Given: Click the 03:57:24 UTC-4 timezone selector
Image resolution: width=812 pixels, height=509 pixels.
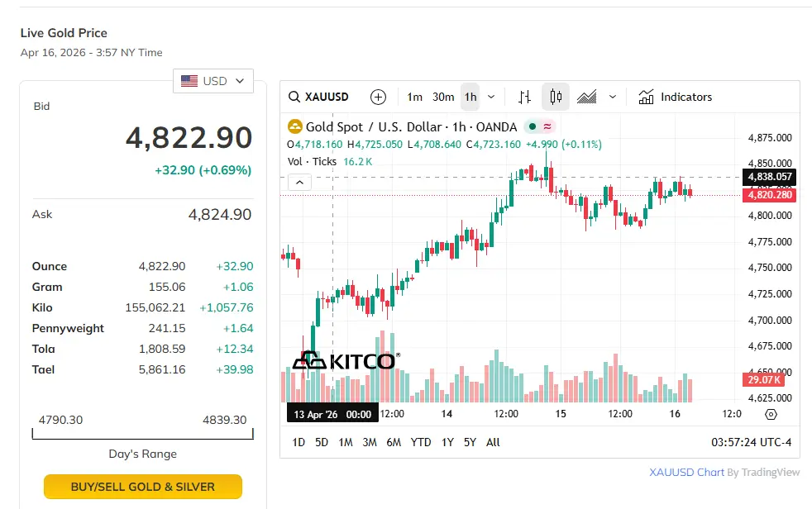Looking at the screenshot, I should (x=751, y=443).
